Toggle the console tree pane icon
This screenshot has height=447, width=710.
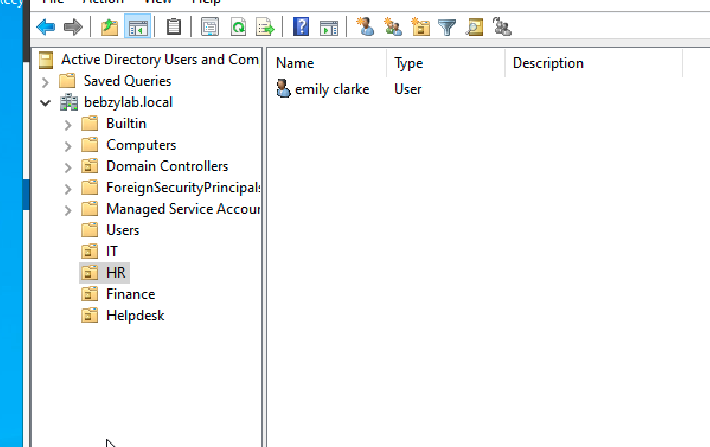[x=138, y=27]
